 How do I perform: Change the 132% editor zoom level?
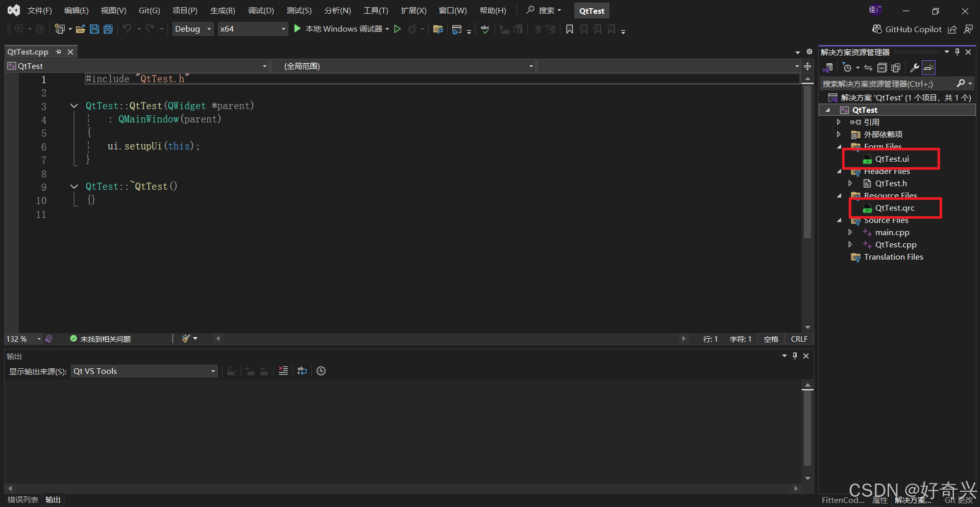coord(22,338)
